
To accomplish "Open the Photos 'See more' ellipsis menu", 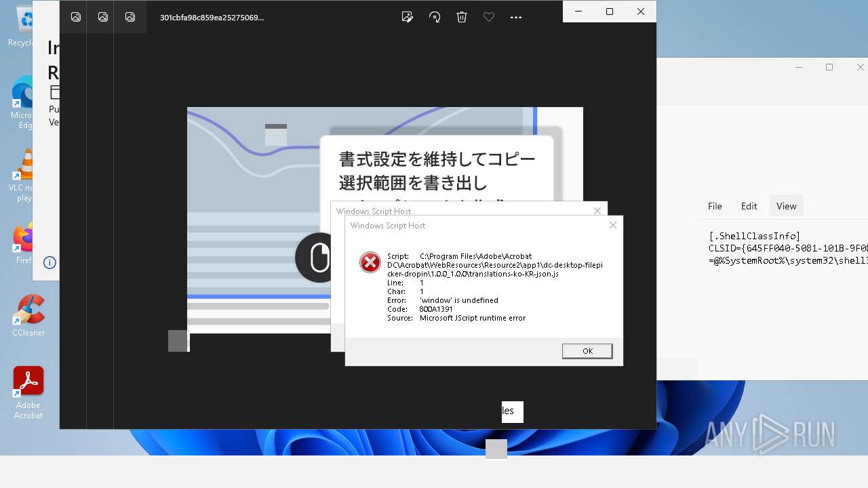I will (x=516, y=17).
